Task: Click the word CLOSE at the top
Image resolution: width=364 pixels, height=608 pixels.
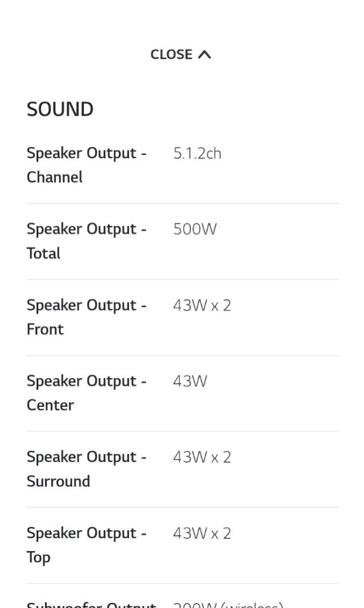Action: coord(172,54)
